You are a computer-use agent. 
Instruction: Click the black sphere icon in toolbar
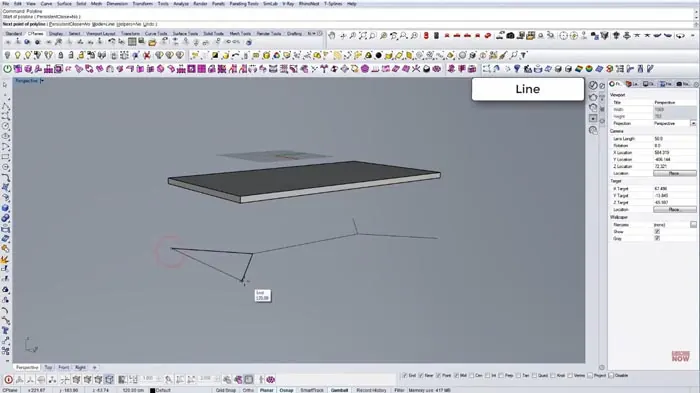(x=379, y=55)
